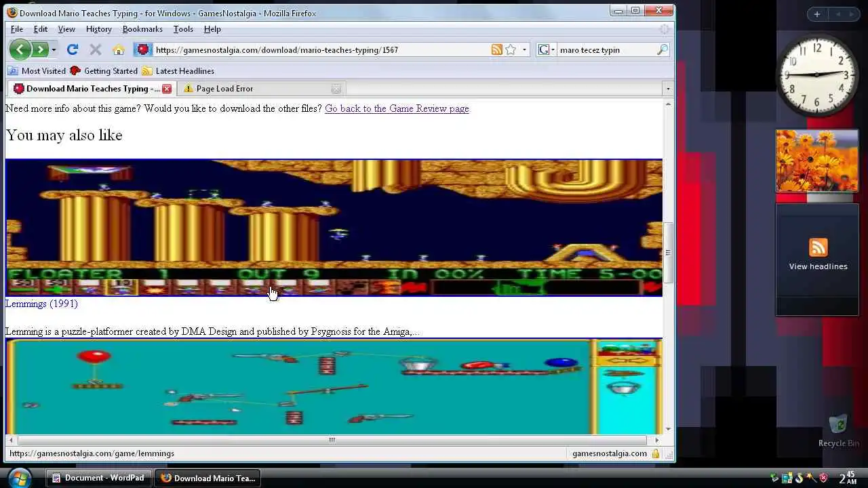Image resolution: width=868 pixels, height=488 pixels.
Task: Switch to Document - WordPad taskbar button
Action: pyautogui.click(x=99, y=478)
